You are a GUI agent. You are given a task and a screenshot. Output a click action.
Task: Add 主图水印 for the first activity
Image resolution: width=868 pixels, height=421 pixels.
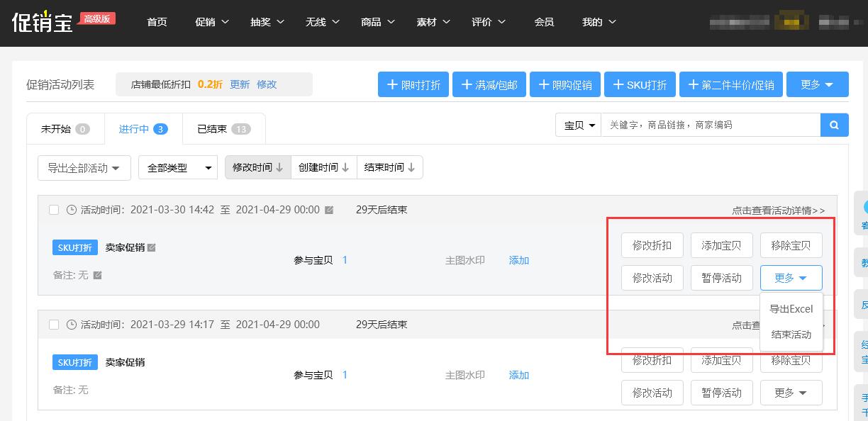pos(519,260)
